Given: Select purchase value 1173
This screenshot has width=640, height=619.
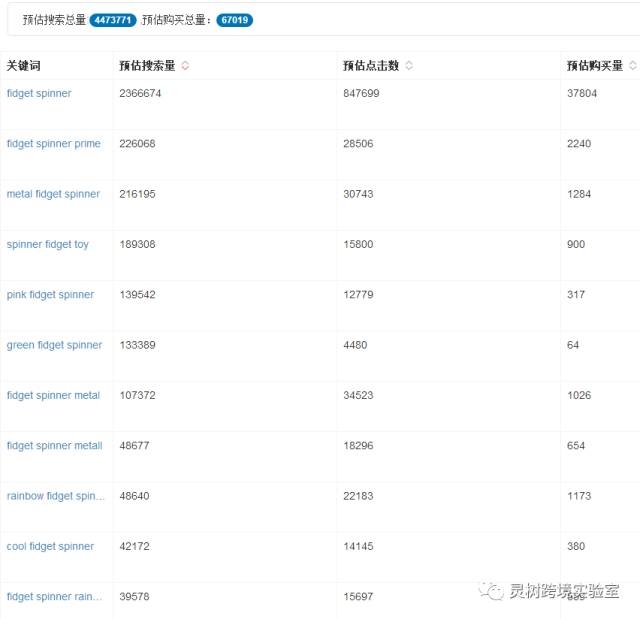Looking at the screenshot, I should (579, 496).
